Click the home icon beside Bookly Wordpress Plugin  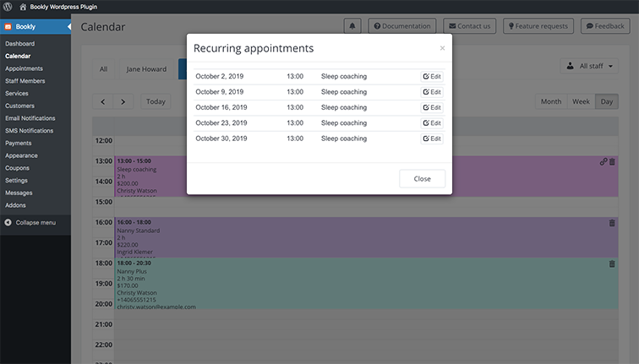23,7
